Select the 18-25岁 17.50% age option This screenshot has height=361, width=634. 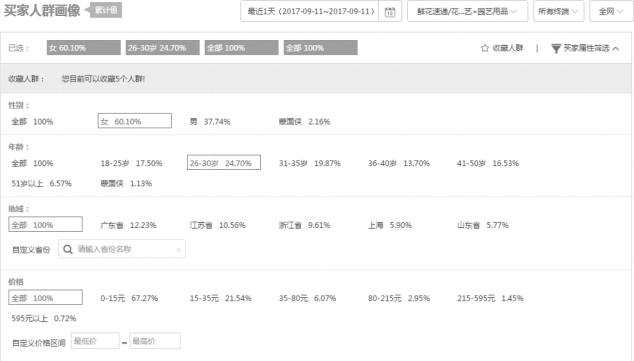pyautogui.click(x=131, y=163)
